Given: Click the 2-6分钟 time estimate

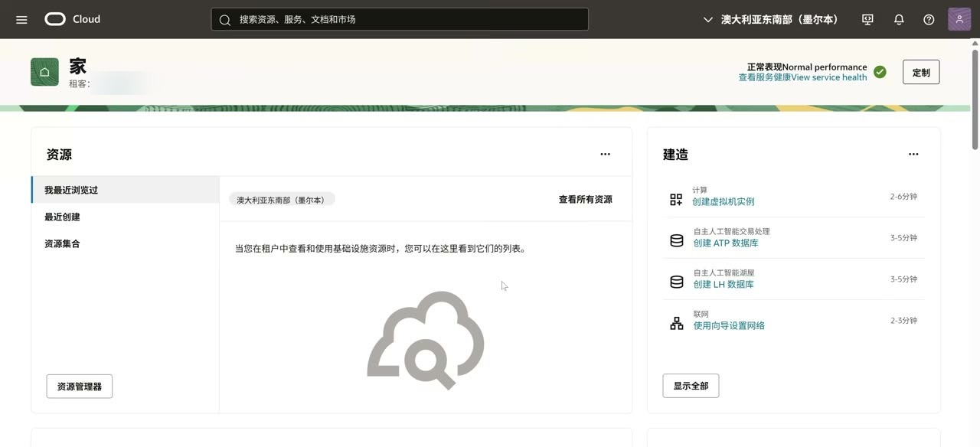Looking at the screenshot, I should coord(903,197).
